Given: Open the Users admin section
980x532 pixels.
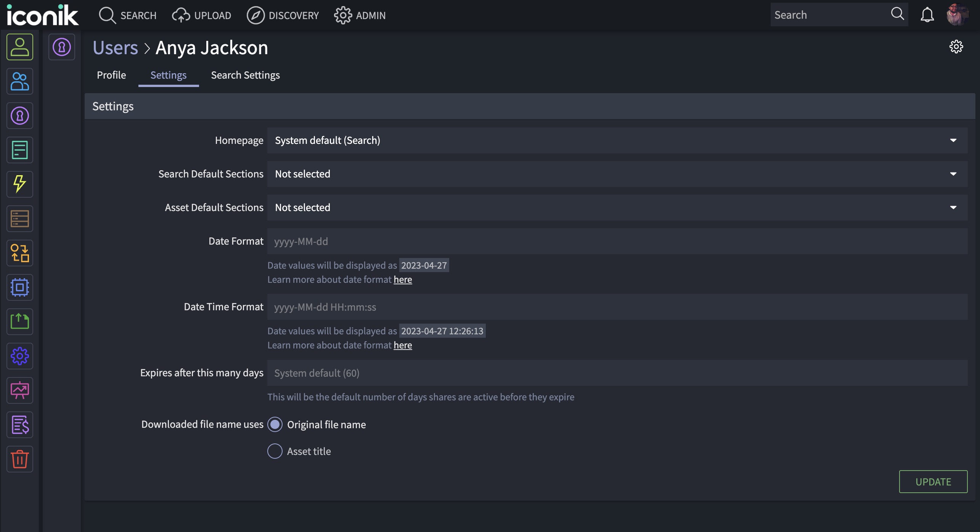Looking at the screenshot, I should (x=19, y=47).
